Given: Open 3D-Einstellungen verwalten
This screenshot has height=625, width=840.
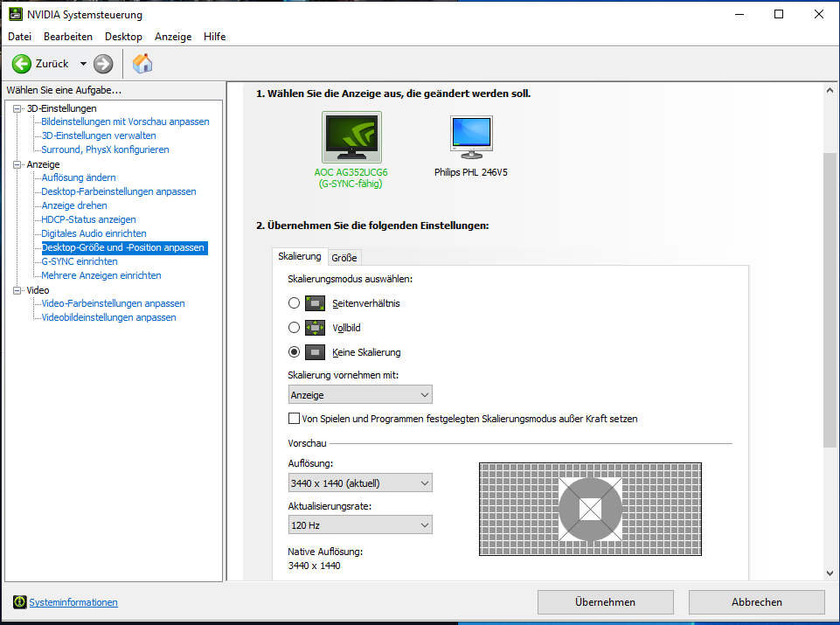Looking at the screenshot, I should (99, 135).
